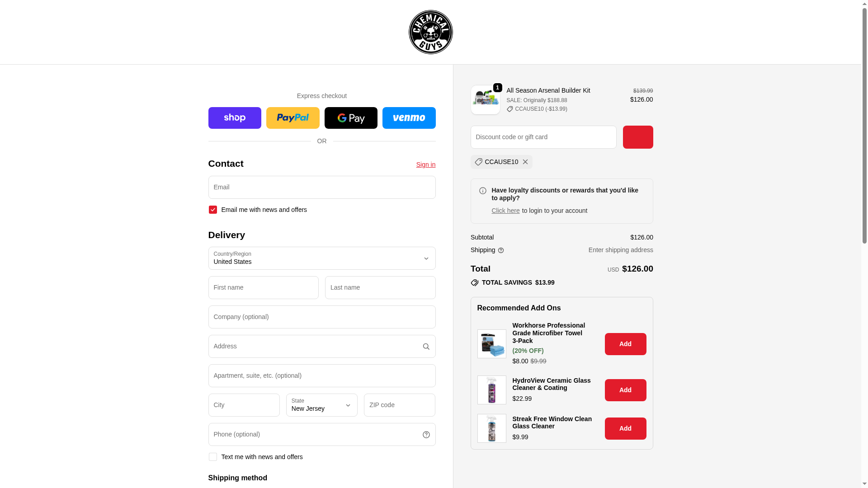Uncheck Email me with news and offers

(x=213, y=210)
